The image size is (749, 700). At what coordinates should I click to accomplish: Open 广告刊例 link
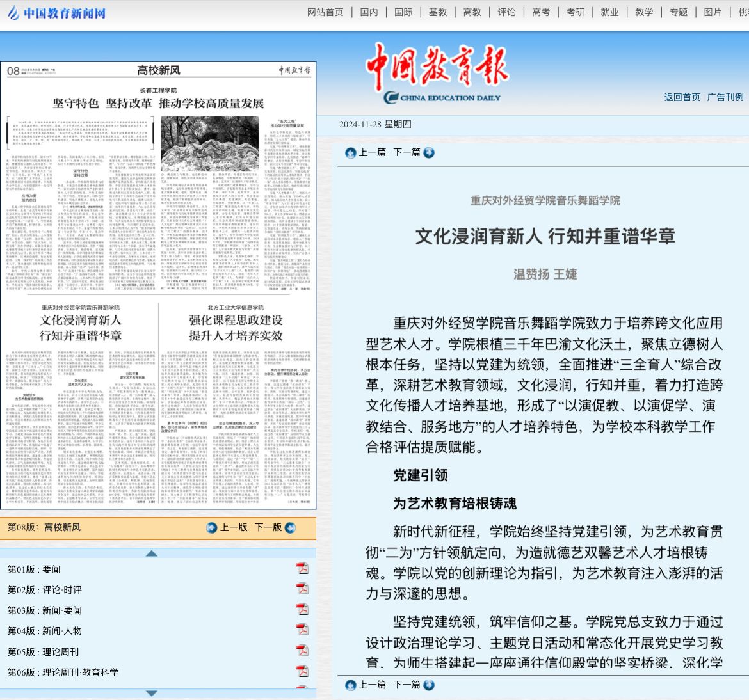tap(725, 97)
